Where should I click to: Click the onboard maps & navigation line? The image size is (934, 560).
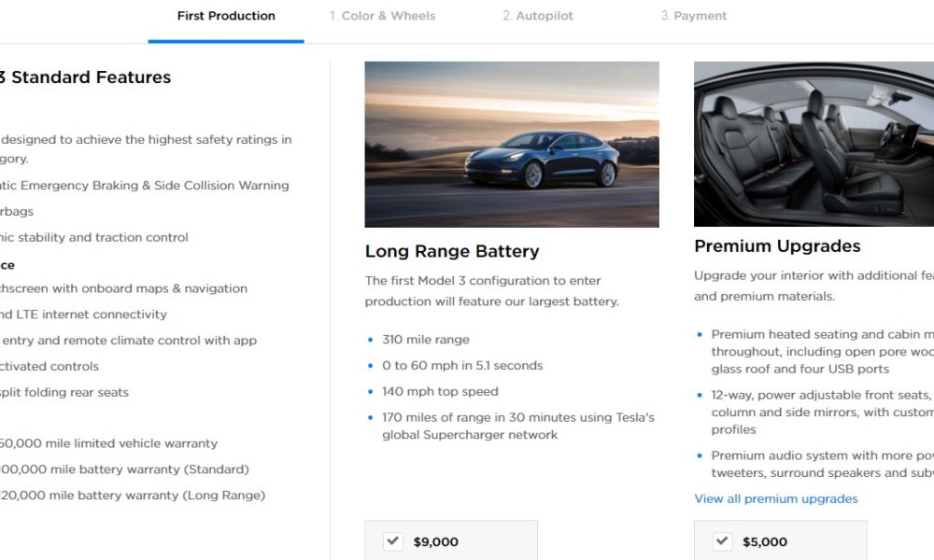click(123, 288)
